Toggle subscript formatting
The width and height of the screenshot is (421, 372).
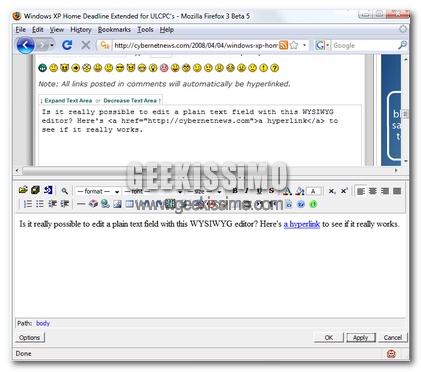pyautogui.click(x=332, y=191)
